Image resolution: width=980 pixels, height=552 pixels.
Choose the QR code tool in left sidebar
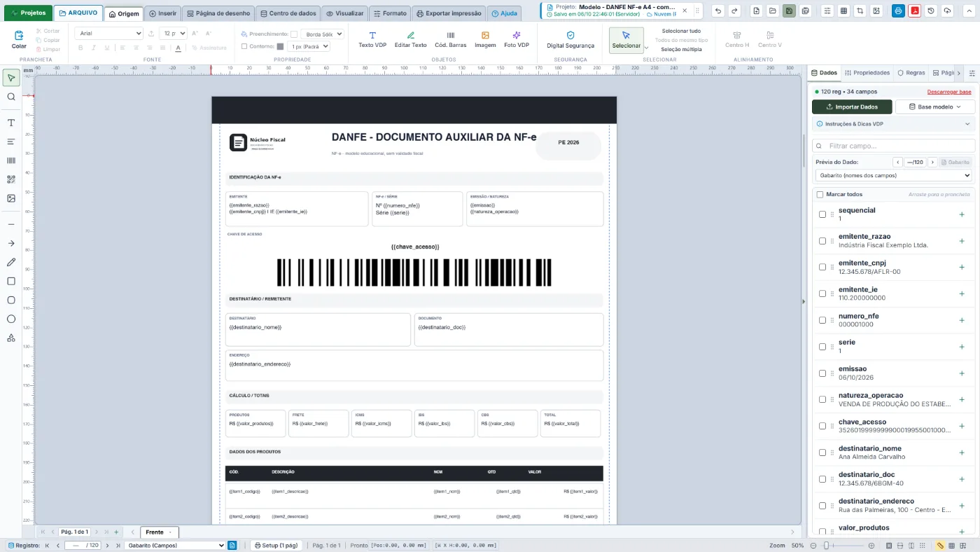click(11, 179)
